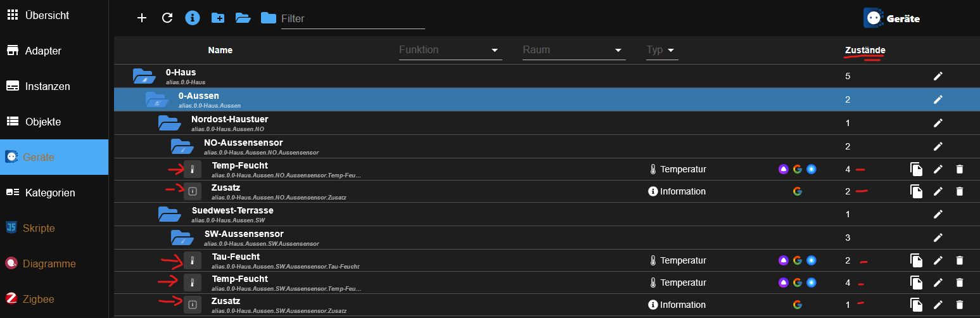This screenshot has width=980, height=318.
Task: Open the blue info icon in toolbar
Action: tap(193, 18)
